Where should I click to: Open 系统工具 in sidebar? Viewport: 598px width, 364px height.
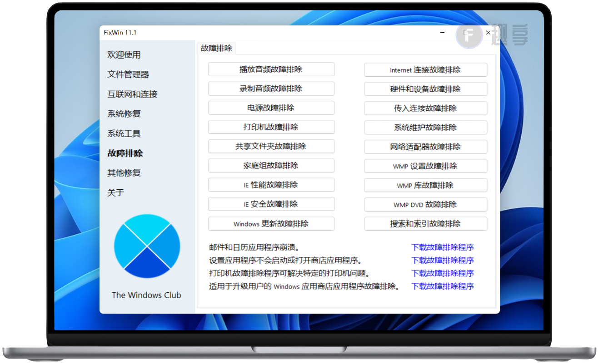(124, 133)
